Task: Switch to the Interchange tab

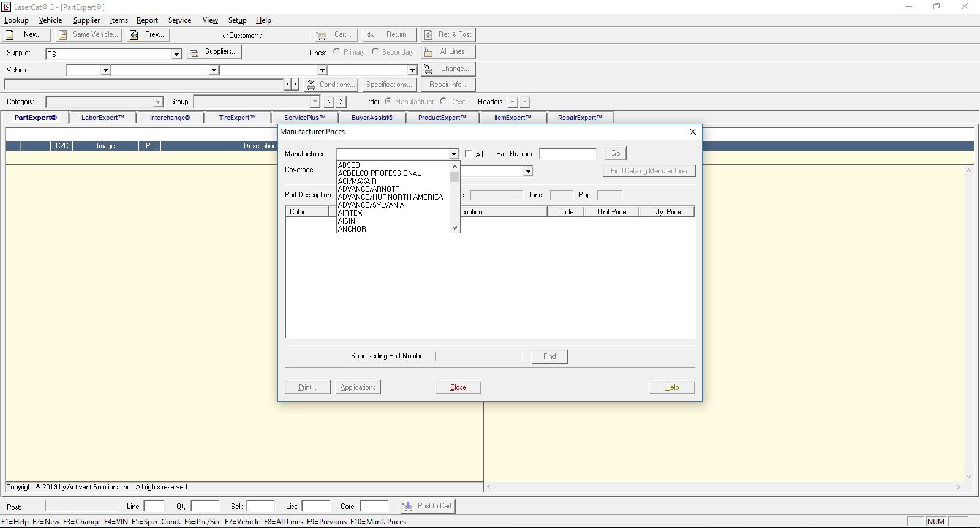Action: coord(170,118)
